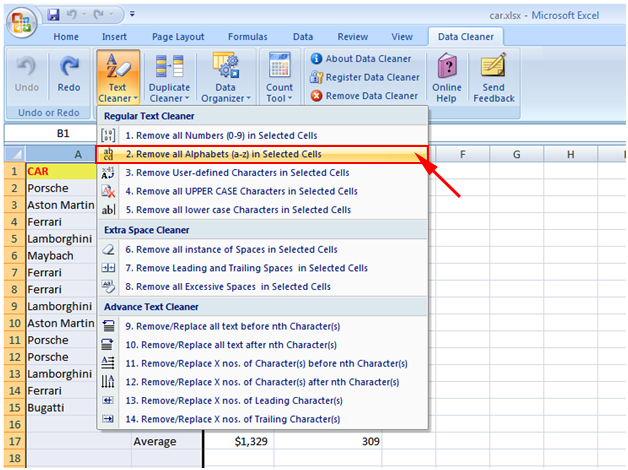The image size is (628, 470).
Task: Open the Page Layout tab
Action: pyautogui.click(x=178, y=37)
